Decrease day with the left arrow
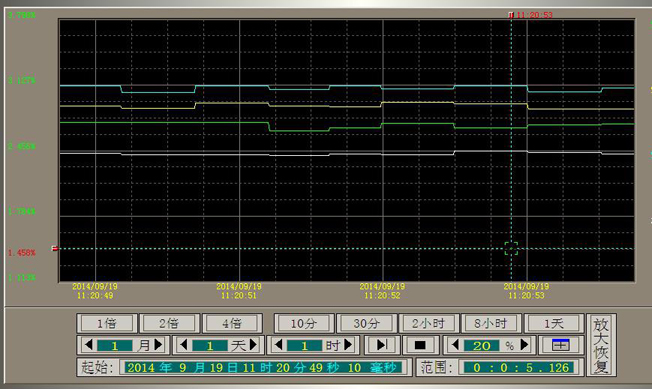The height and width of the screenshot is (389, 652). [184, 345]
